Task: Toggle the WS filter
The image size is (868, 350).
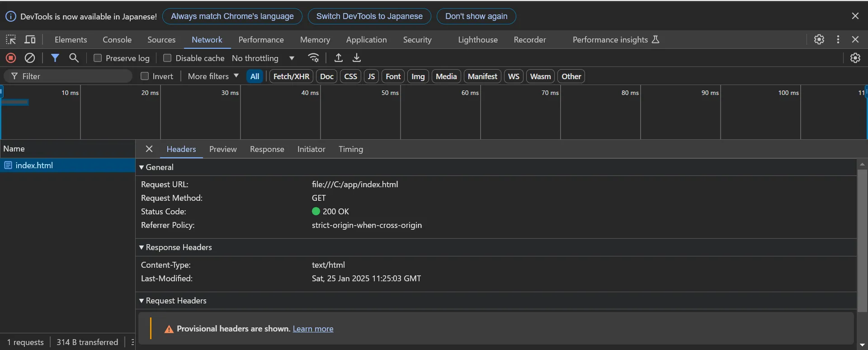Action: pos(514,76)
